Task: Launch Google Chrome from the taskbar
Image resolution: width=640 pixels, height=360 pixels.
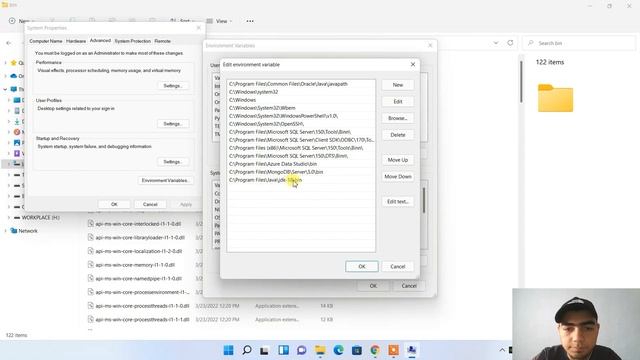Action: (x=375, y=350)
